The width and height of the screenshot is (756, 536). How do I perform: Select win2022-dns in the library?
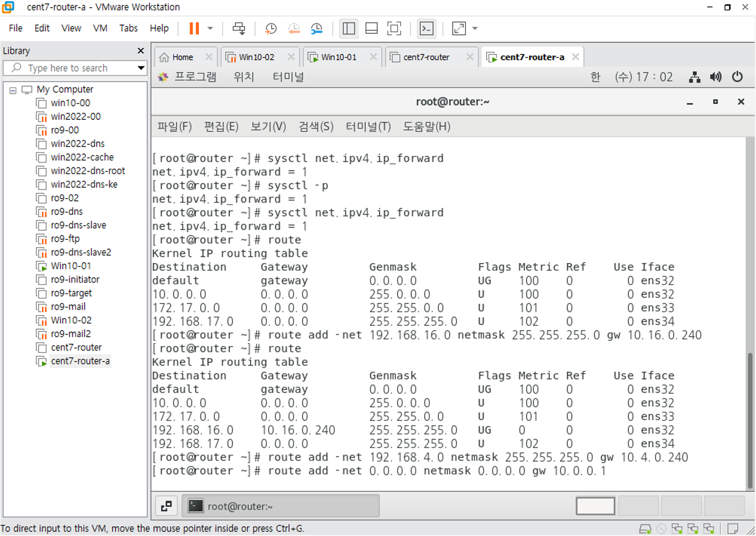[x=77, y=144]
